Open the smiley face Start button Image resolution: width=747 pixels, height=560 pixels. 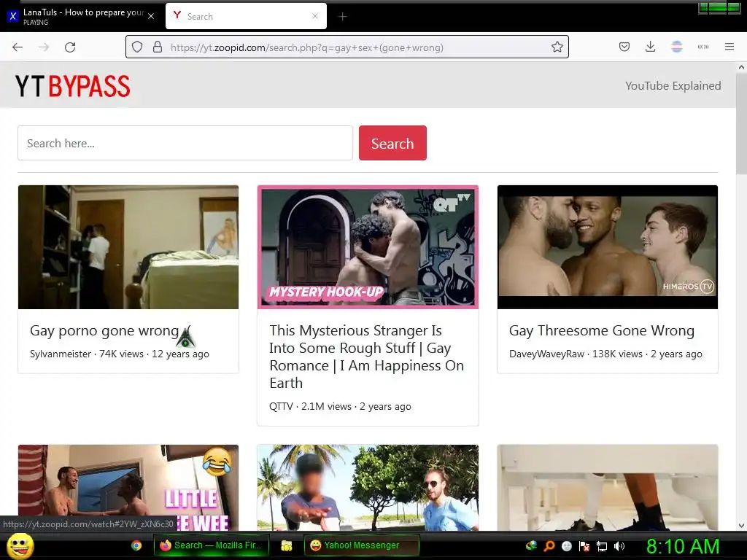point(20,545)
